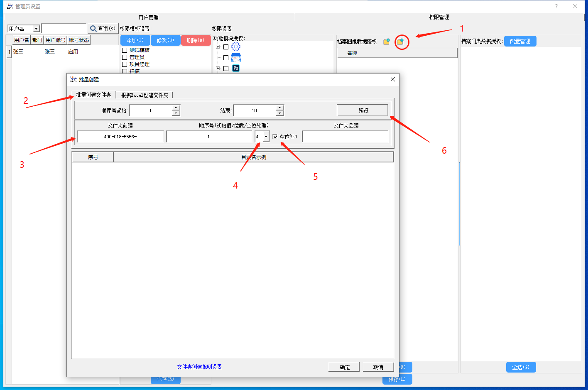The height and width of the screenshot is (390, 588).
Task: Expand the tree node beside the Ps icon
Action: (218, 68)
